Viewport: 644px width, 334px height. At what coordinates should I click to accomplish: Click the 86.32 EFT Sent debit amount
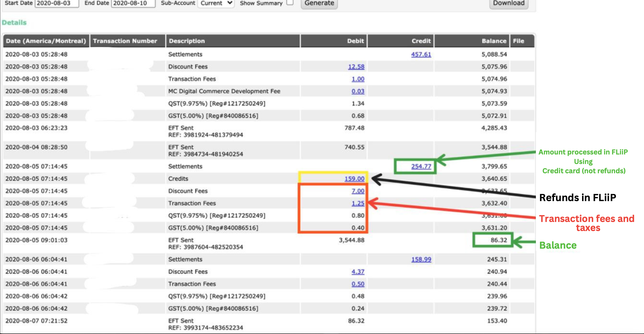coord(356,321)
